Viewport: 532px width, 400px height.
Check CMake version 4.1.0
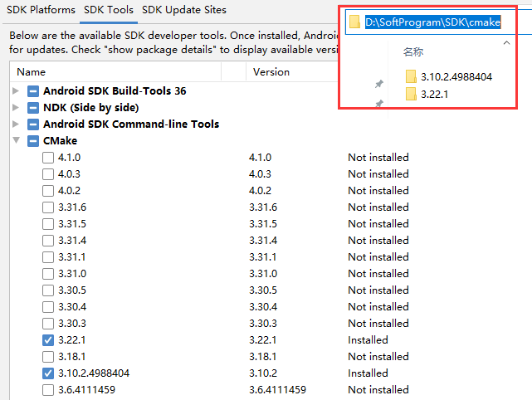coord(48,158)
